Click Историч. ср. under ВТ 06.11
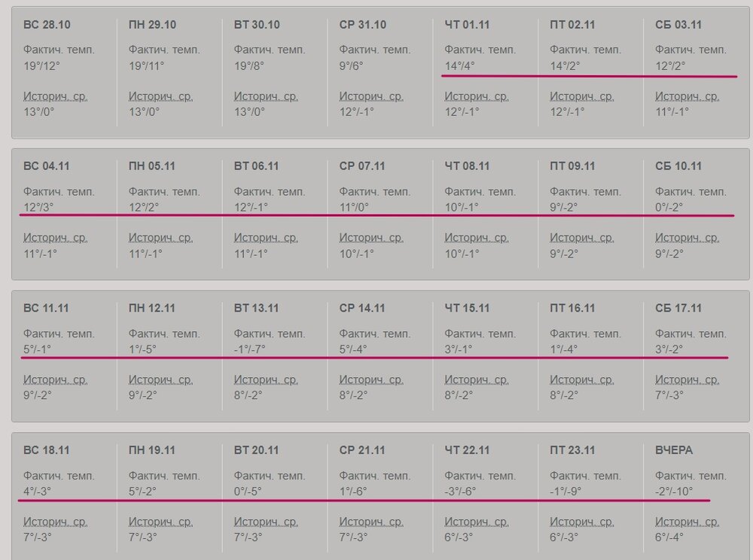Screen dimensions: 753x560 266,238
